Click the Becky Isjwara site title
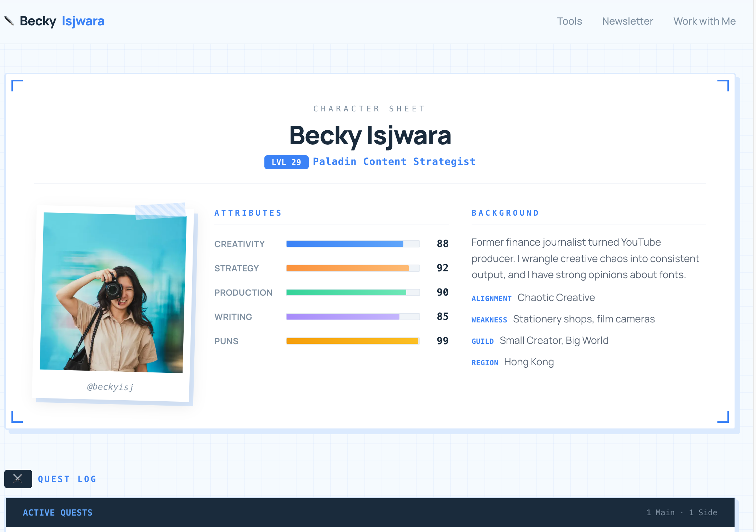 tap(62, 21)
